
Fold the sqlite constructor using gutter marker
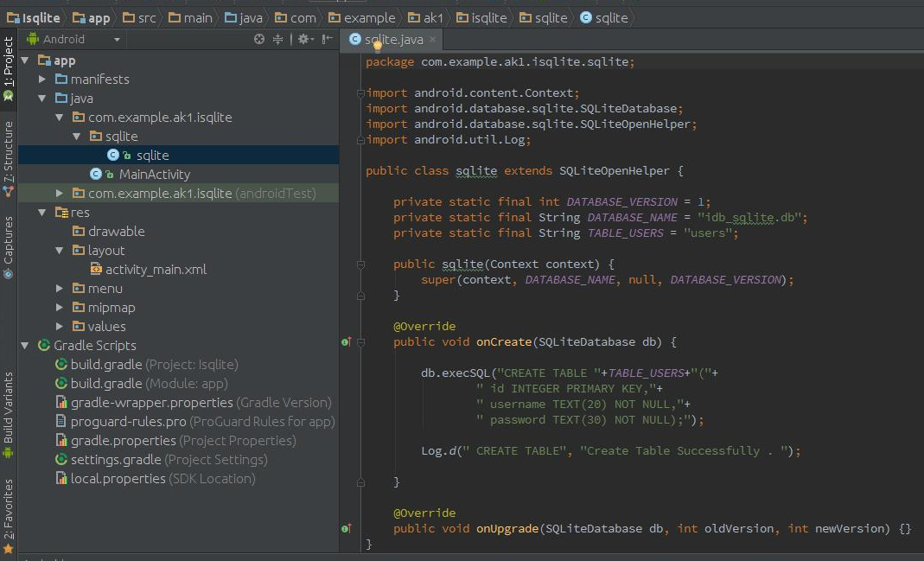(x=360, y=264)
